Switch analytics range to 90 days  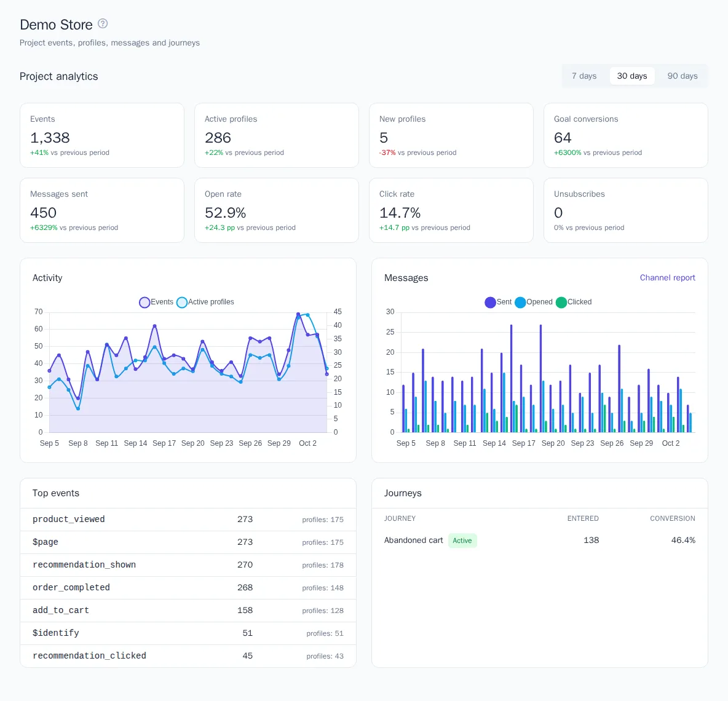(682, 76)
